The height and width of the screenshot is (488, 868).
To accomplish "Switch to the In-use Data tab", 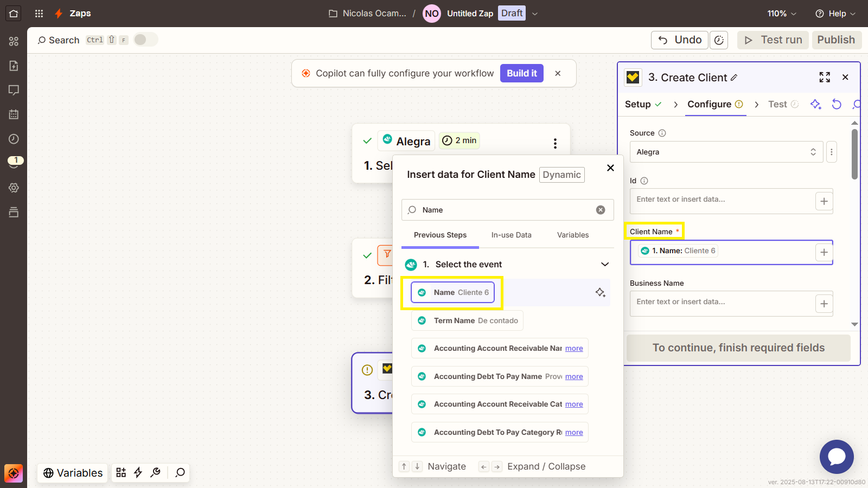I will point(512,235).
